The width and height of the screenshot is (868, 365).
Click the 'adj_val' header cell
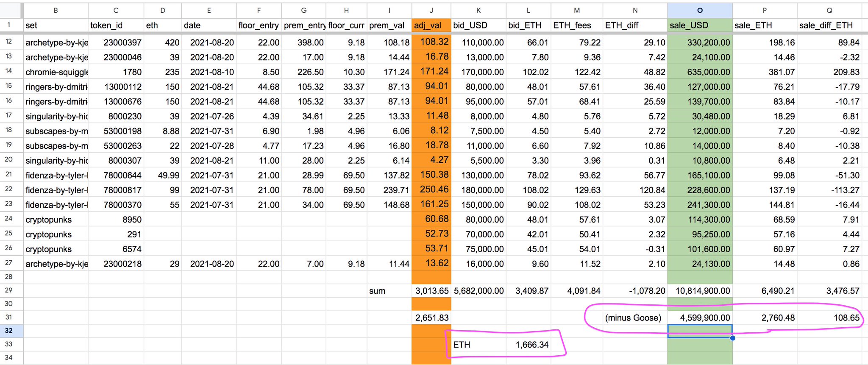[431, 25]
